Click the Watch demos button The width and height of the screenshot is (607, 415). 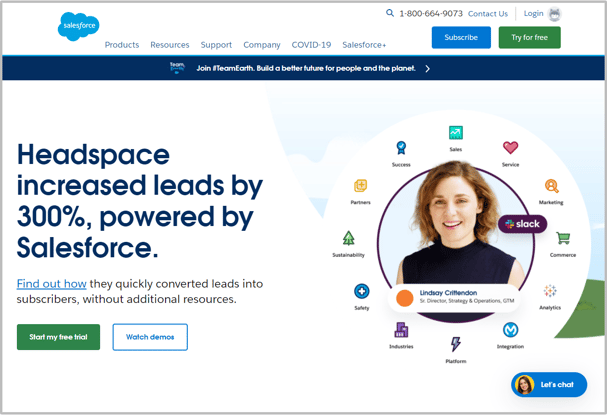click(150, 337)
